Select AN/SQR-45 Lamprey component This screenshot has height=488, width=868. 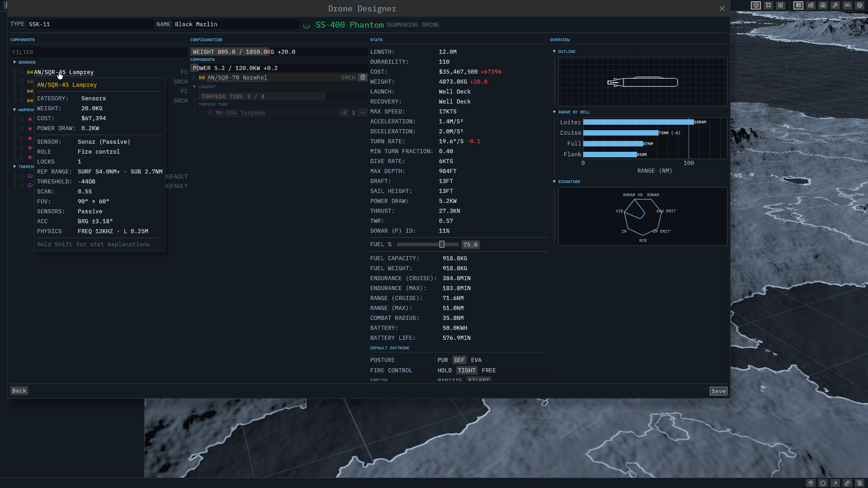click(x=64, y=72)
